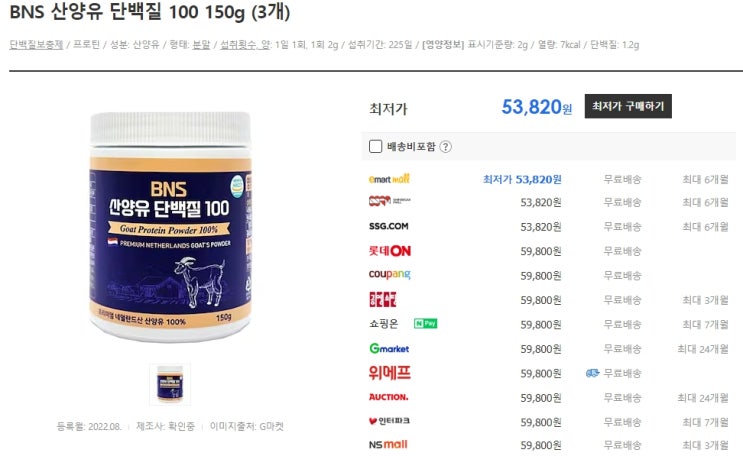The height and width of the screenshot is (456, 743).
Task: Click the help question mark beside 배송비포함
Action: [x=445, y=146]
